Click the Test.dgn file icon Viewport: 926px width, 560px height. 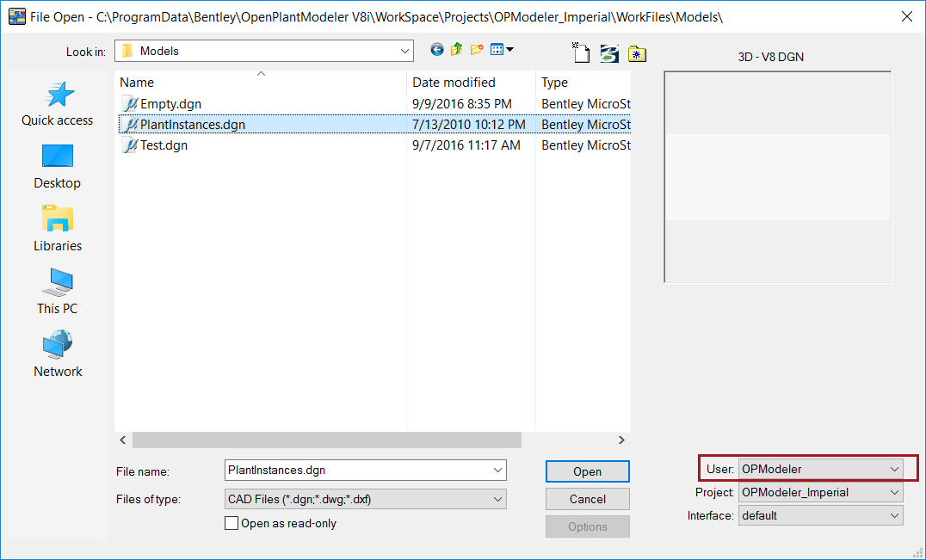click(x=129, y=145)
